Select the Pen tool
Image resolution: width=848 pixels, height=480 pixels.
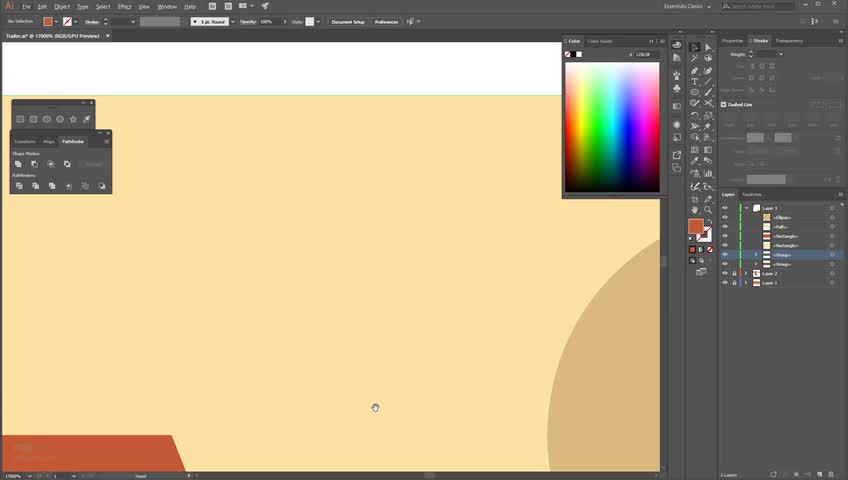tap(695, 71)
